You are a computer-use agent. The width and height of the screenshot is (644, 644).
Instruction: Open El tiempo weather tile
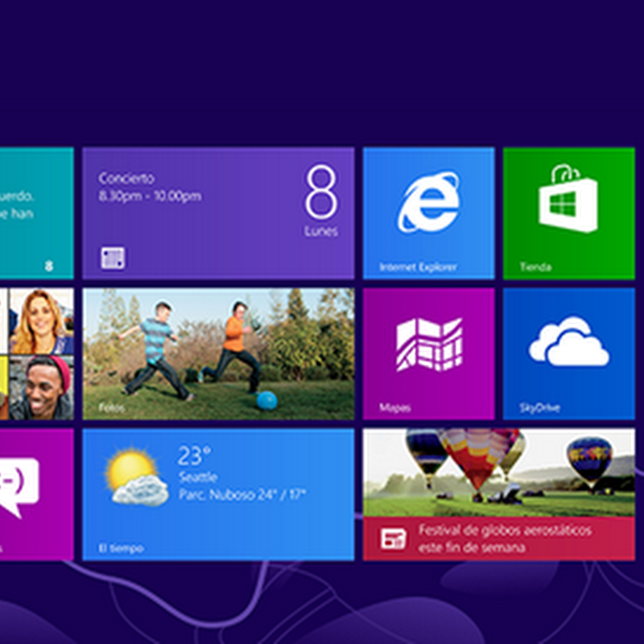(x=218, y=494)
